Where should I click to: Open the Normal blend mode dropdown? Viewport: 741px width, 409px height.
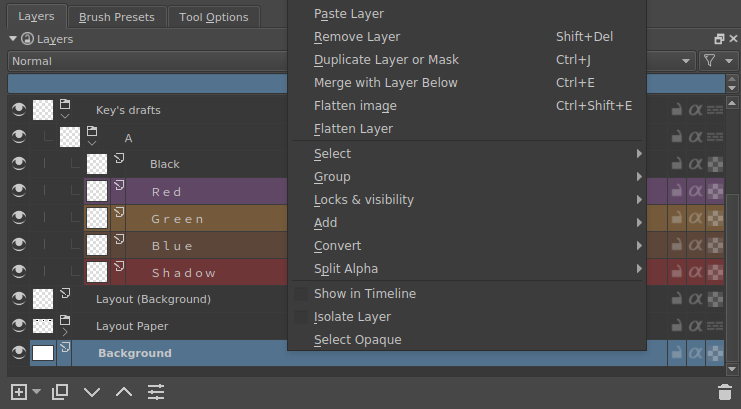click(150, 61)
